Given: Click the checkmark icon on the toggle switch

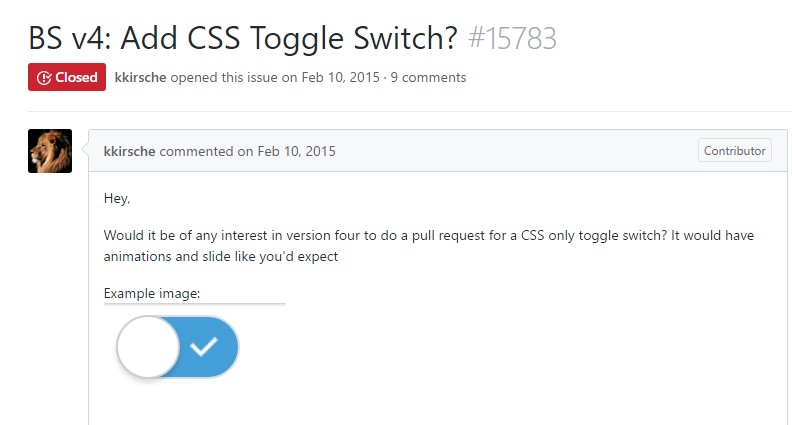Looking at the screenshot, I should (204, 348).
